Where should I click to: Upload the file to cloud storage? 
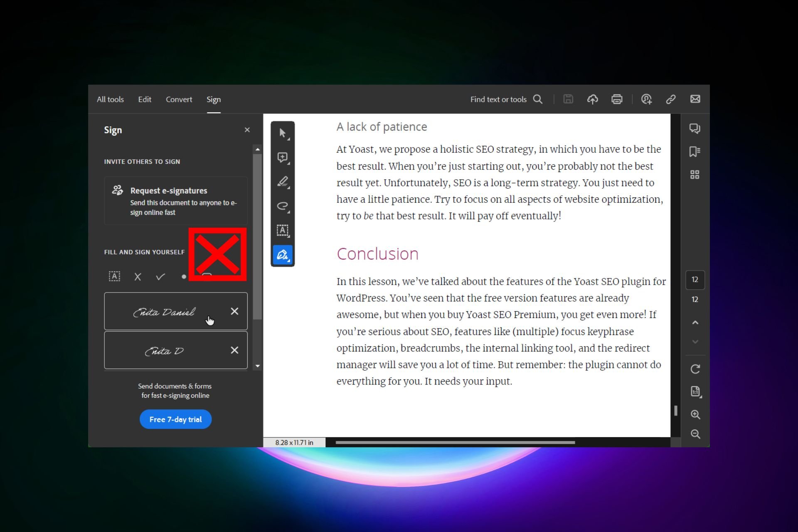592,99
